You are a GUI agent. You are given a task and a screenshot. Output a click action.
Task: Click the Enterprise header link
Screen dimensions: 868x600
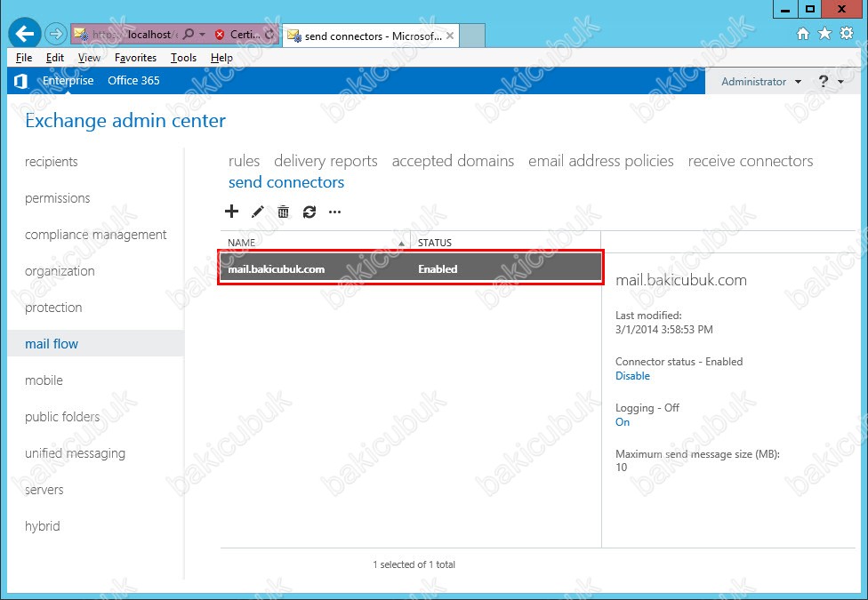click(x=68, y=80)
